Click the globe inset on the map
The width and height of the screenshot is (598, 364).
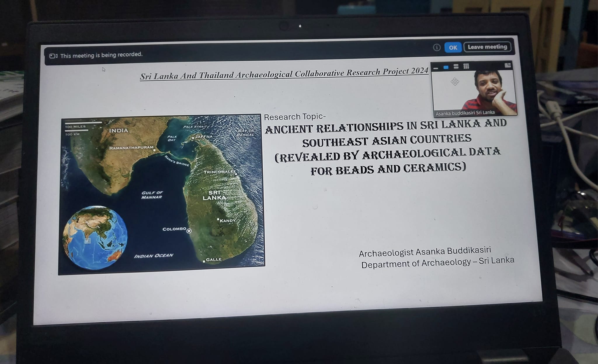(95, 237)
